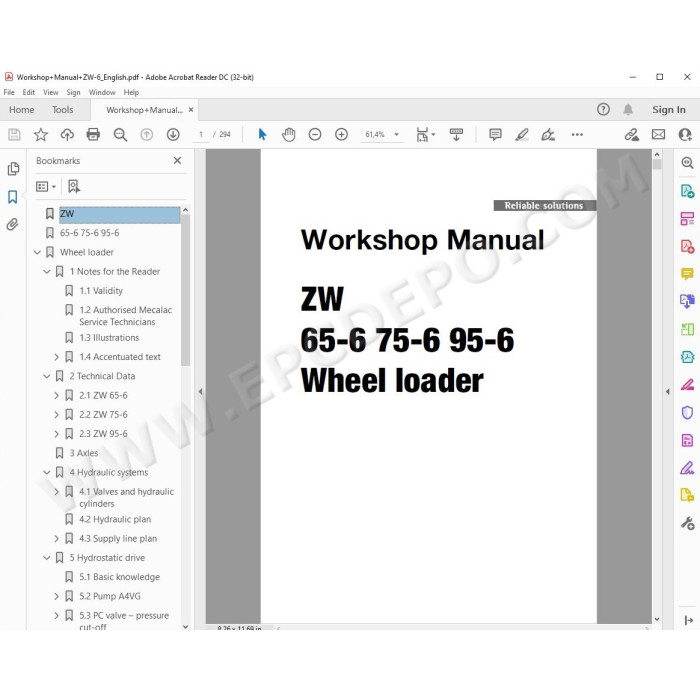Open the File menu
The image size is (700, 700).
[x=9, y=92]
